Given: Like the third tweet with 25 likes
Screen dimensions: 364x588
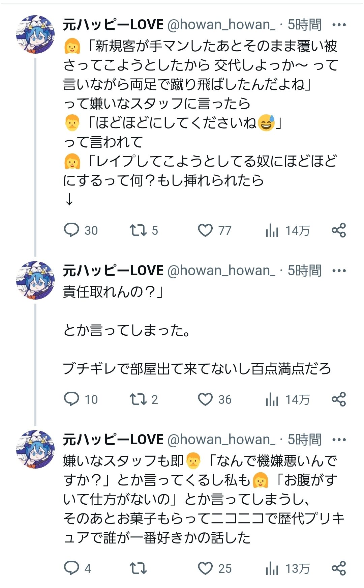Looking at the screenshot, I should (x=205, y=568).
